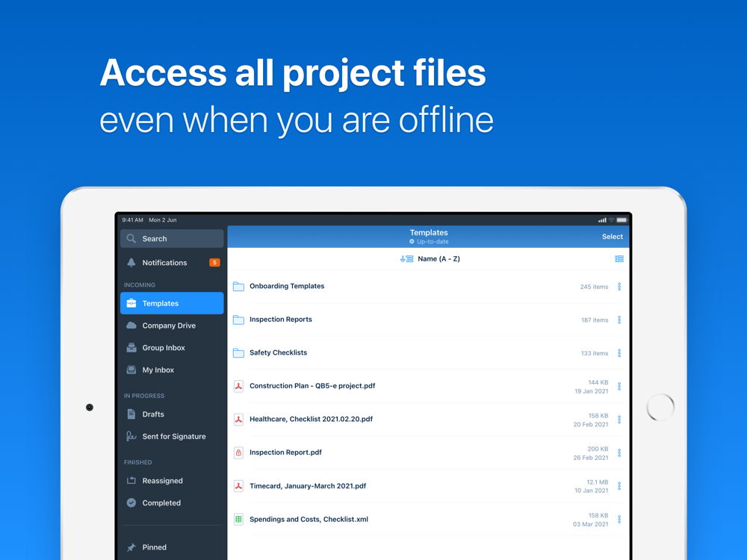Click the Pinned pushpin icon
The image size is (747, 560).
(131, 547)
